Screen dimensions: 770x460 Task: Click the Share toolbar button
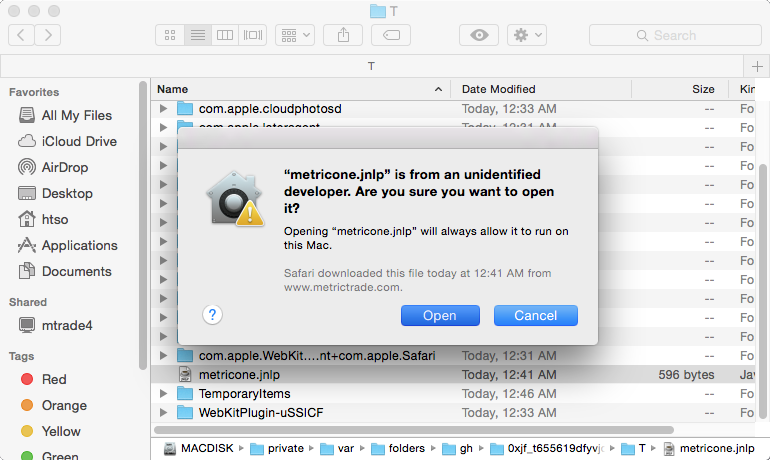(x=343, y=35)
